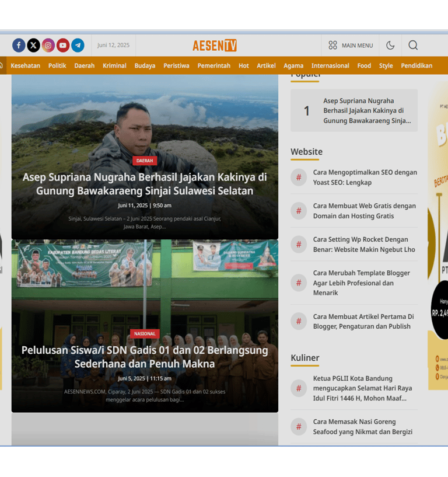Screen dimensions: 448x477
Task: Open the Instagram social icon
Action: (x=48, y=46)
